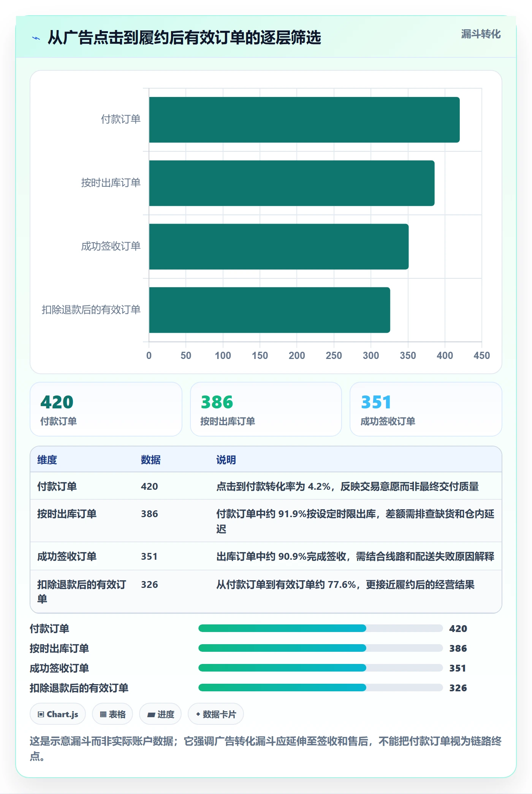
Task: Click the 付款订单 progress bar
Action: coord(320,628)
